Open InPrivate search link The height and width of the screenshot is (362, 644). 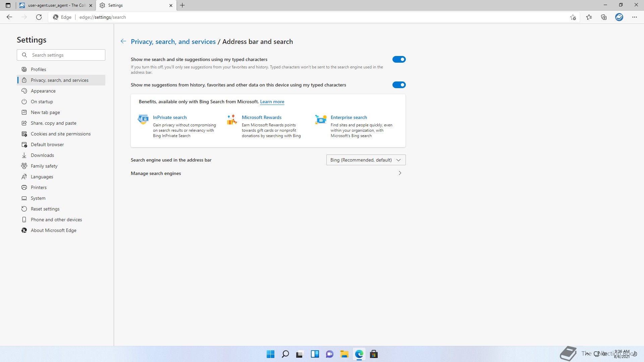click(170, 117)
